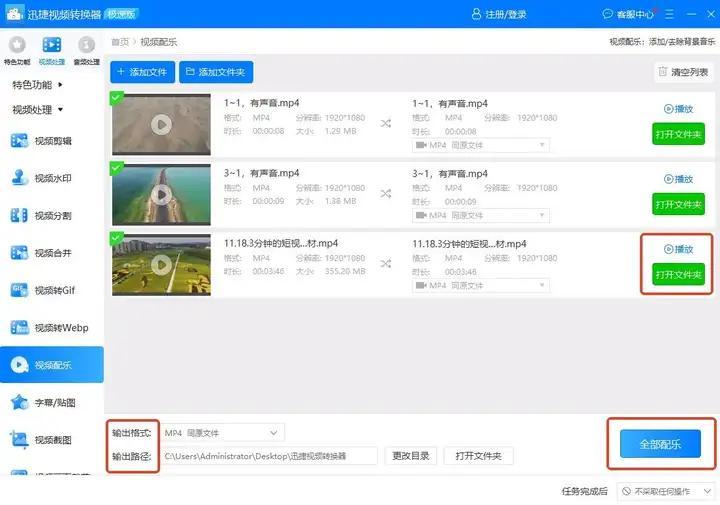Click the 全部配乐 button

click(x=659, y=444)
